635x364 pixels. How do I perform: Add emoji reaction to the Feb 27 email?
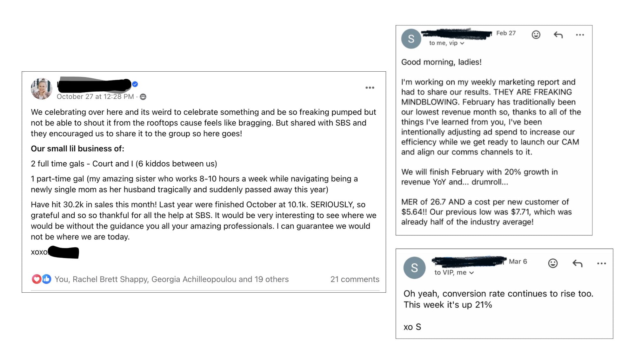[x=536, y=35]
